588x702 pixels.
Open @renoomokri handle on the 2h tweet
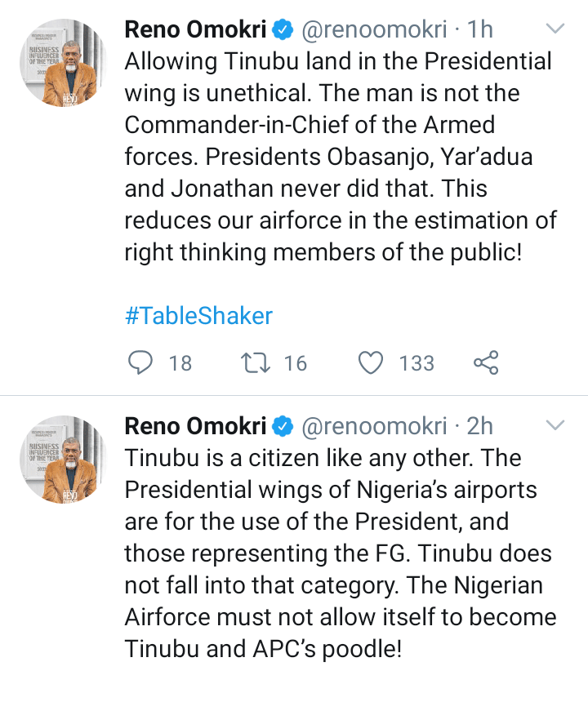(x=375, y=426)
